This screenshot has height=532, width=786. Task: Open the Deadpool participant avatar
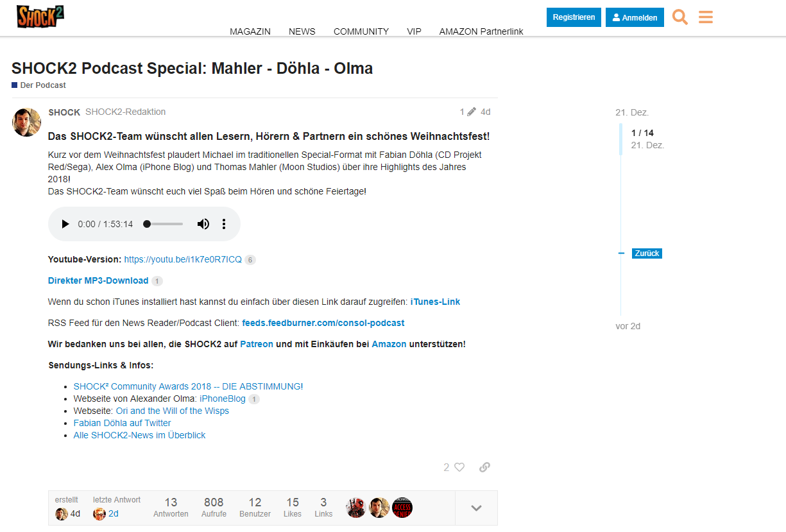(356, 508)
